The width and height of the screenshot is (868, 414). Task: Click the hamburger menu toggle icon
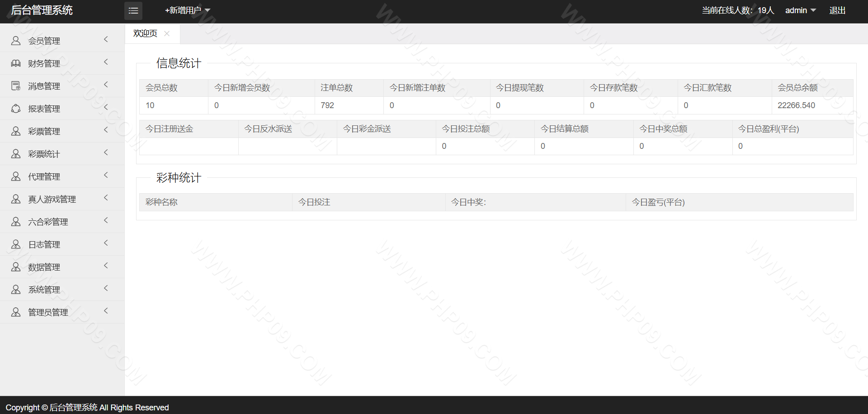point(133,10)
